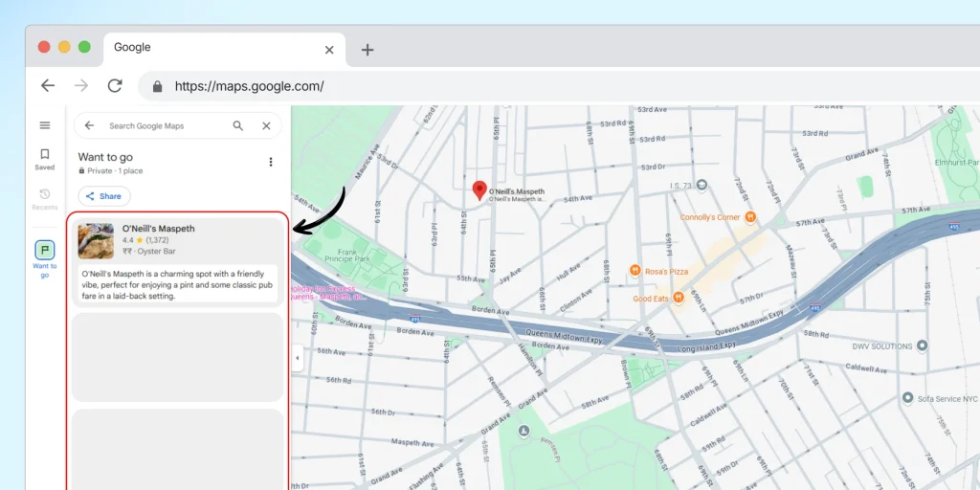
Task: Open a new browser tab
Action: click(367, 50)
